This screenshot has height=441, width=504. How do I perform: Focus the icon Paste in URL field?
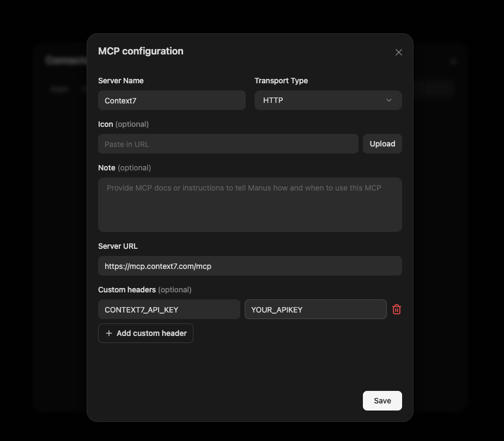(228, 144)
